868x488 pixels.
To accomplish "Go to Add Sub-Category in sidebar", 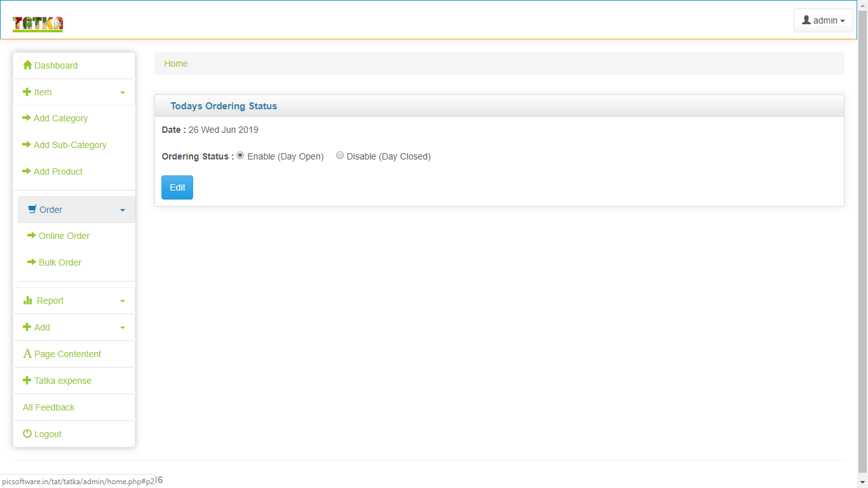I will click(70, 145).
